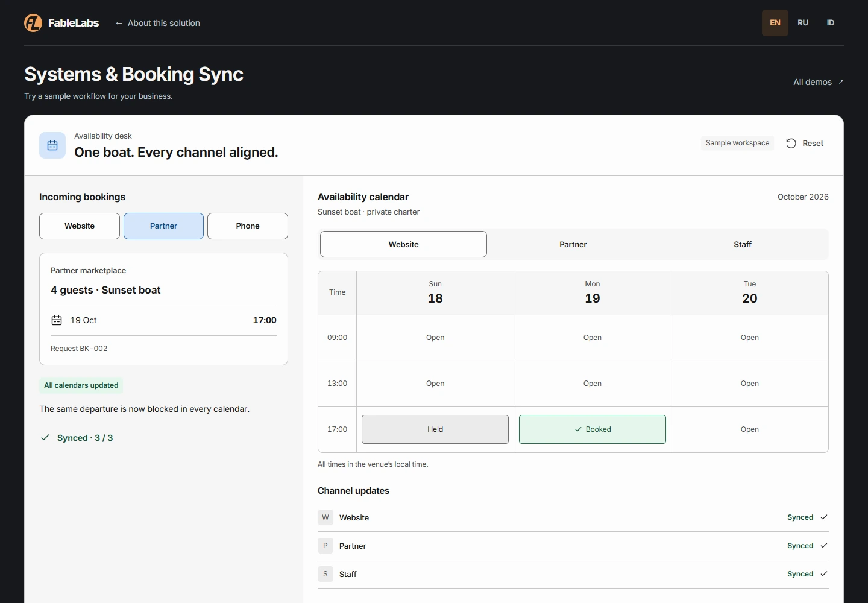This screenshot has width=868, height=603.
Task: Click the Open slot for Sun 18 at 09:00
Action: click(x=435, y=338)
